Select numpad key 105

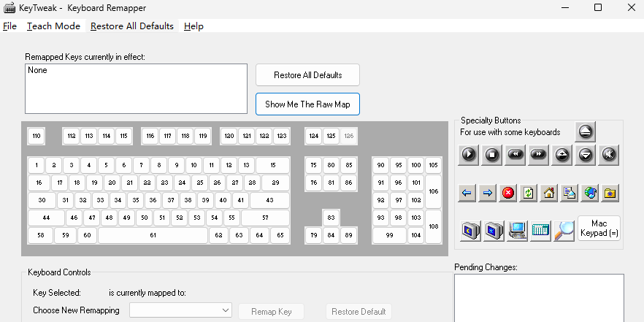coord(433,165)
